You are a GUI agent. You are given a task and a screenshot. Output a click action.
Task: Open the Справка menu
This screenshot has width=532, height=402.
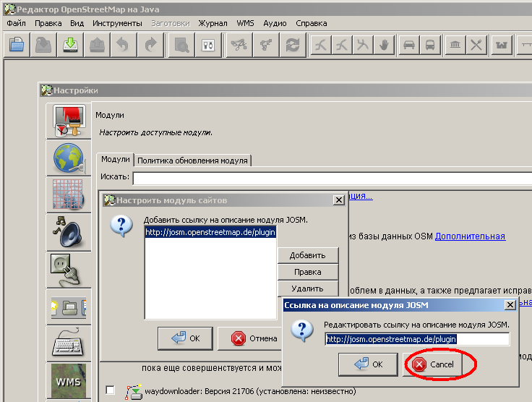pos(312,23)
